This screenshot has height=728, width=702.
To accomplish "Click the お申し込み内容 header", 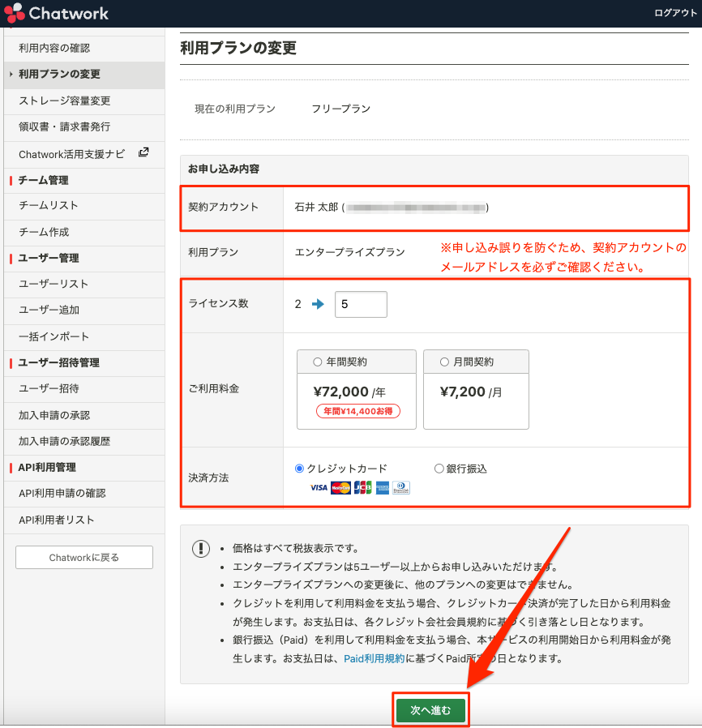I will point(223,169).
